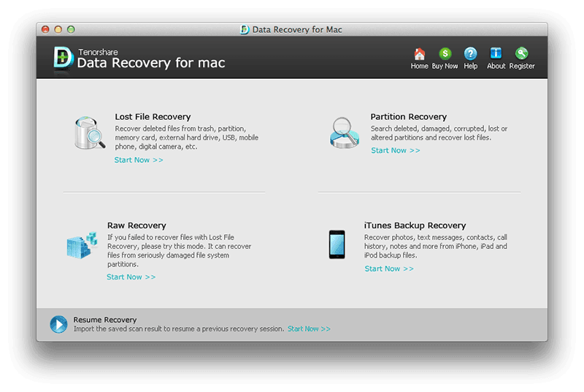Close window with red button
The height and width of the screenshot is (392, 584).
click(45, 29)
